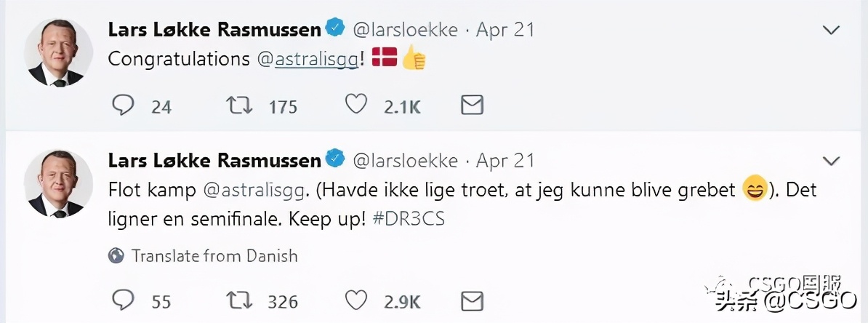The width and height of the screenshot is (868, 323).
Task: Open the @larsloekke handle on the second tweet
Action: pyautogui.click(x=405, y=160)
